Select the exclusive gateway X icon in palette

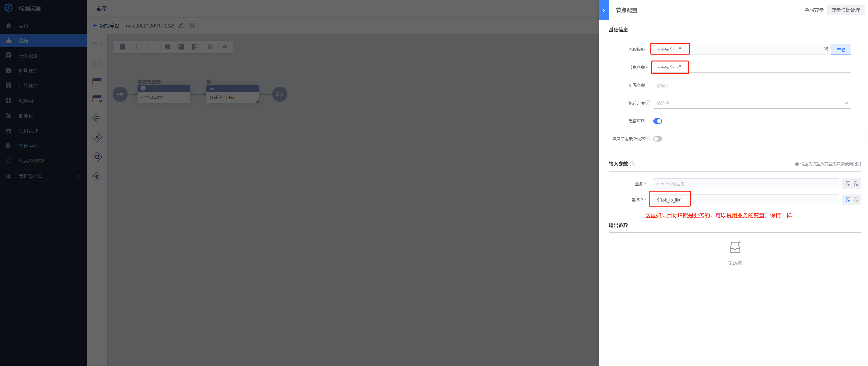(97, 137)
